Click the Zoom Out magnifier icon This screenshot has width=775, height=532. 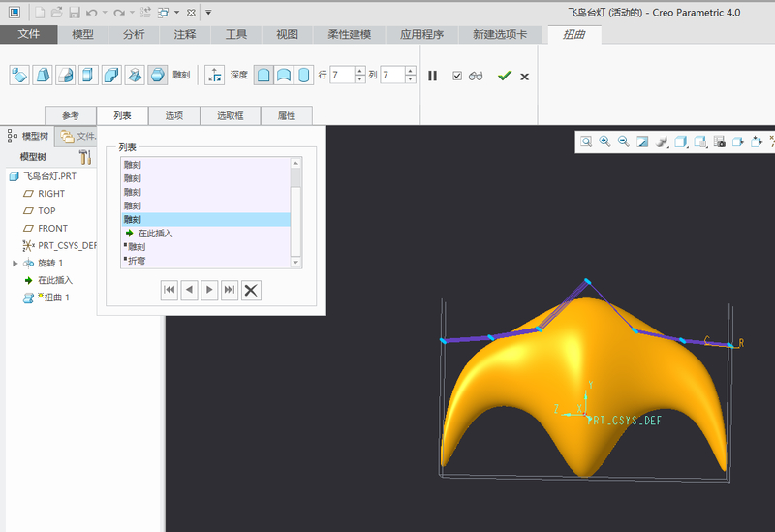(x=624, y=141)
